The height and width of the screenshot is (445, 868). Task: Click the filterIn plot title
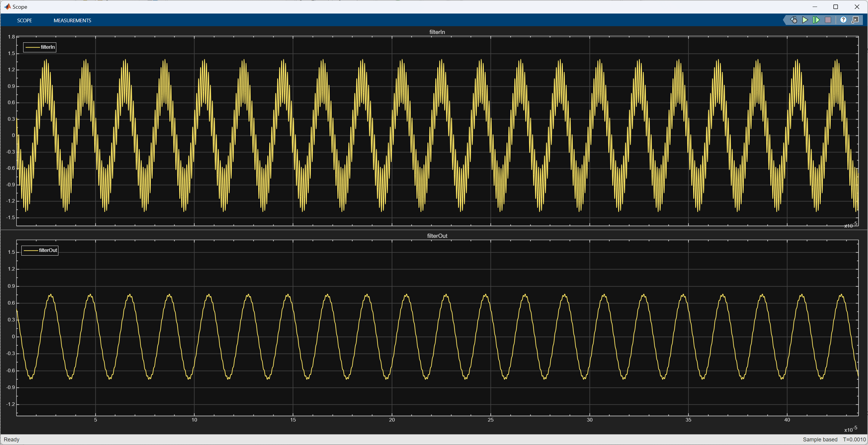coord(437,32)
